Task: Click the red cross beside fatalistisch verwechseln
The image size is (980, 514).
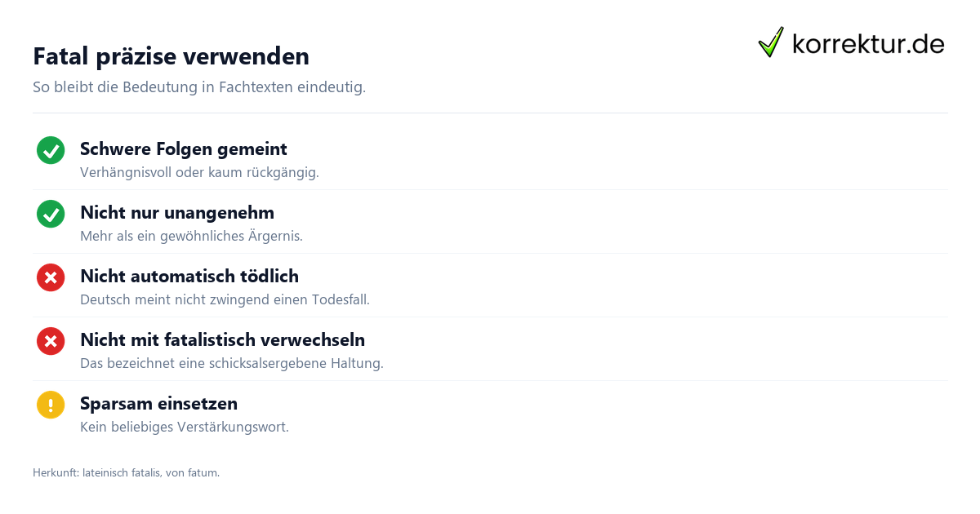Action: click(x=51, y=341)
